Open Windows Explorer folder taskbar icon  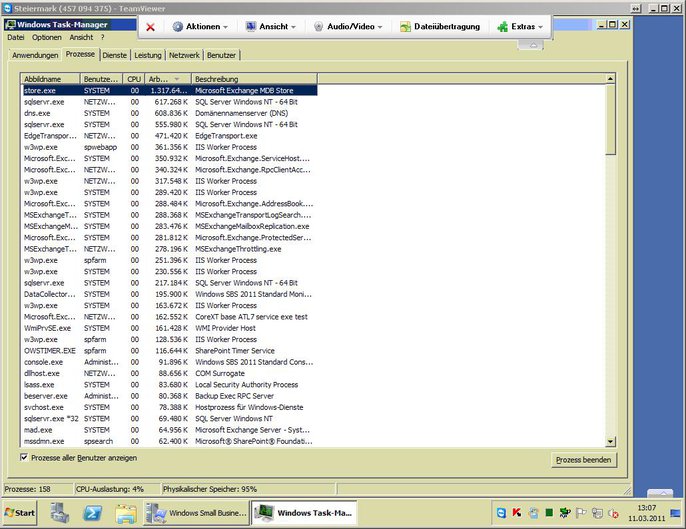click(126, 514)
